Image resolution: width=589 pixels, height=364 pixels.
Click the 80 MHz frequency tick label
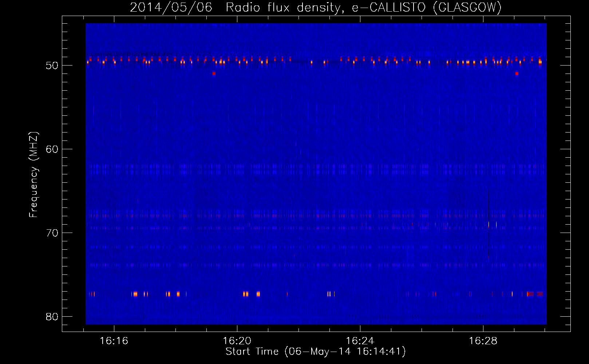tap(52, 317)
